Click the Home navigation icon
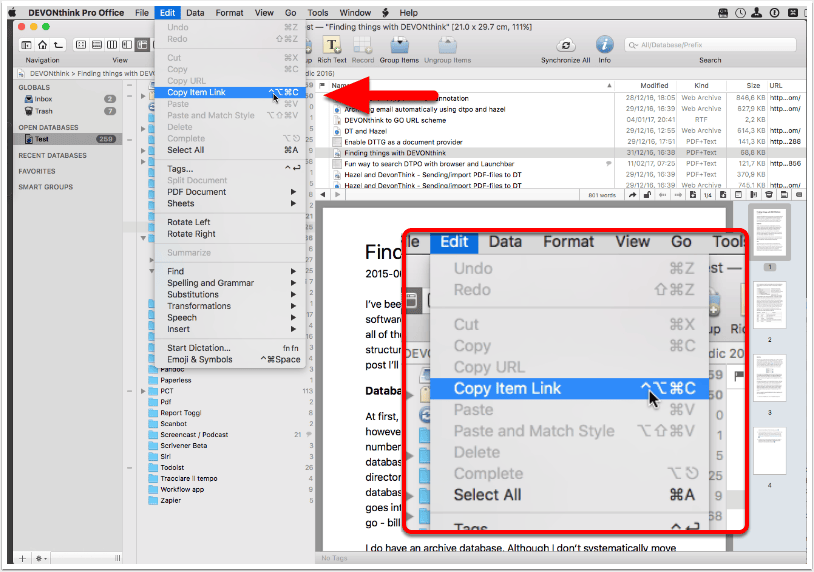 pyautogui.click(x=43, y=45)
